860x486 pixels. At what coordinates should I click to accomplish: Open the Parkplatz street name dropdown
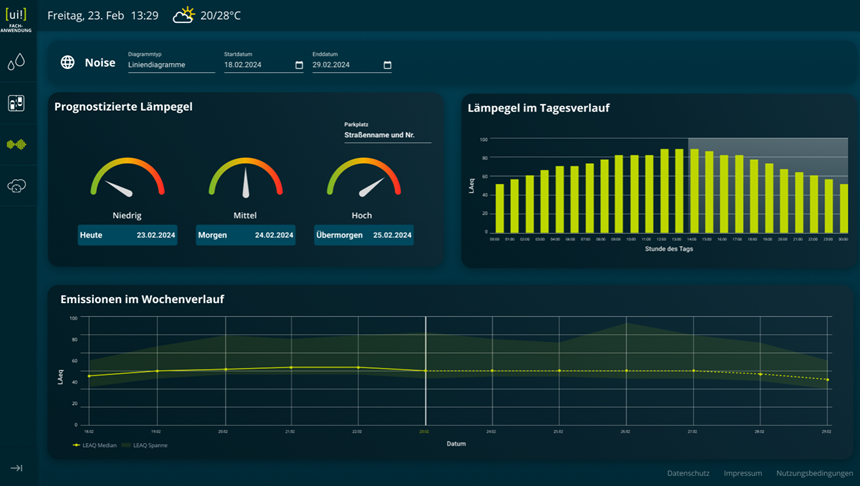point(387,134)
